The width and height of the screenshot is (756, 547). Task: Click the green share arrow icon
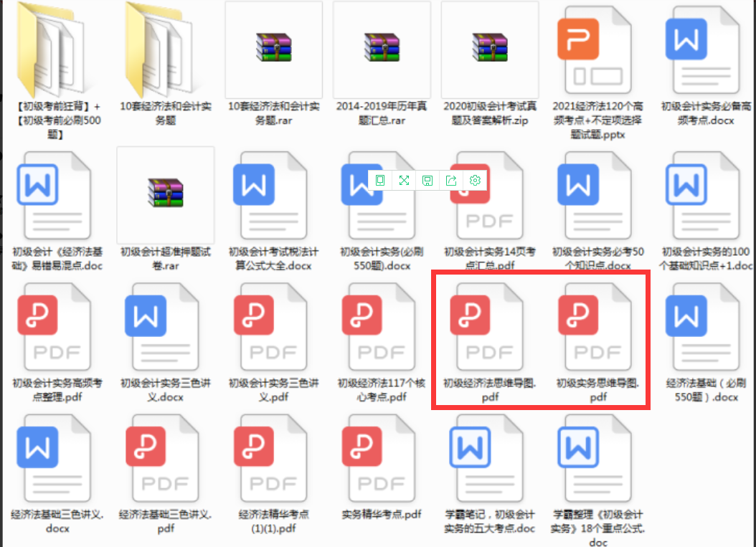click(x=451, y=180)
